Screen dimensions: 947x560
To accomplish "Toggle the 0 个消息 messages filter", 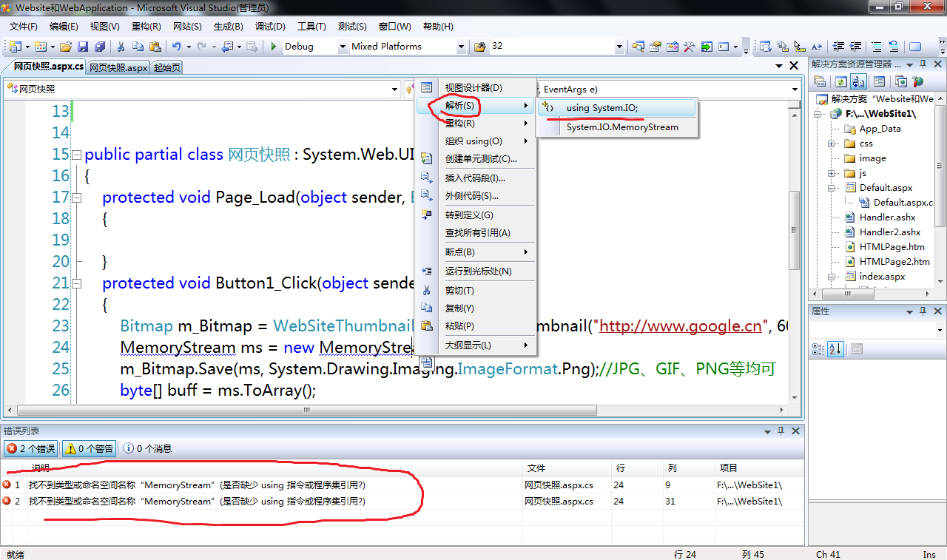I will click(x=147, y=448).
